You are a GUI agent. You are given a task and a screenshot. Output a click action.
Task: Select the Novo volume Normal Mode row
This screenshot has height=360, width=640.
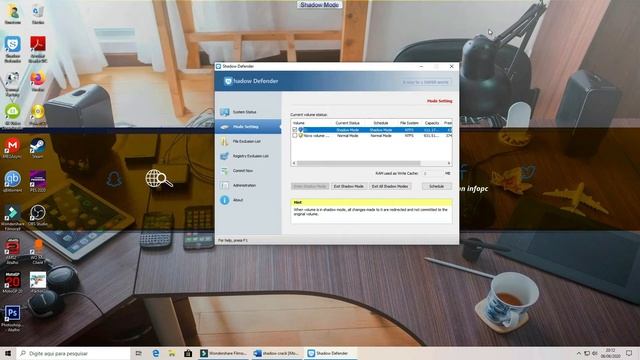[371, 136]
